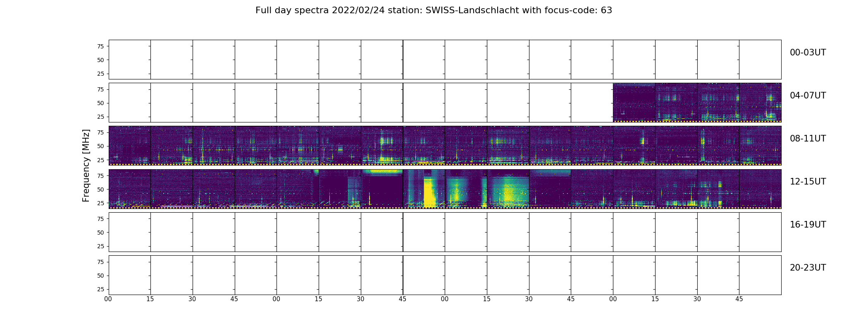Screen dimensions: 868x331
Task: Click the "20-23UT" row label
Action: (x=808, y=268)
